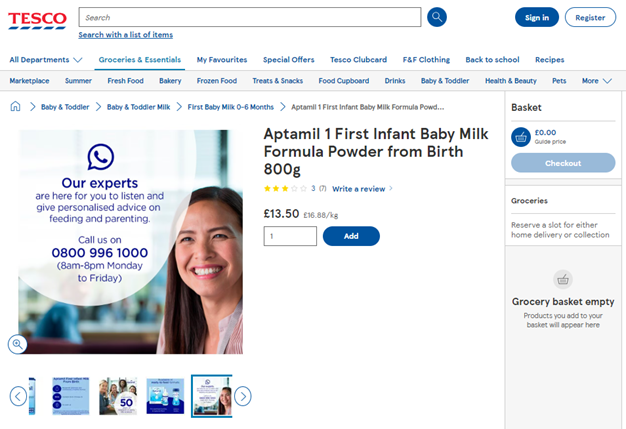Open Special Offers
Image resolution: width=626 pixels, height=429 pixels.
pos(289,60)
